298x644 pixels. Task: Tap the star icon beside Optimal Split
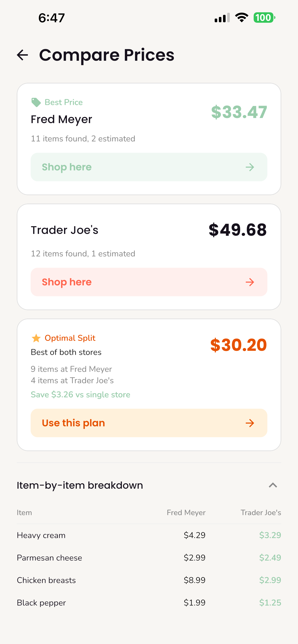point(36,338)
